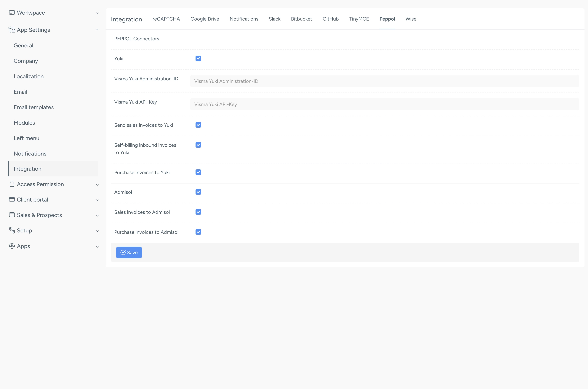Expand the Setup section chevron
588x389 pixels.
pyautogui.click(x=97, y=231)
